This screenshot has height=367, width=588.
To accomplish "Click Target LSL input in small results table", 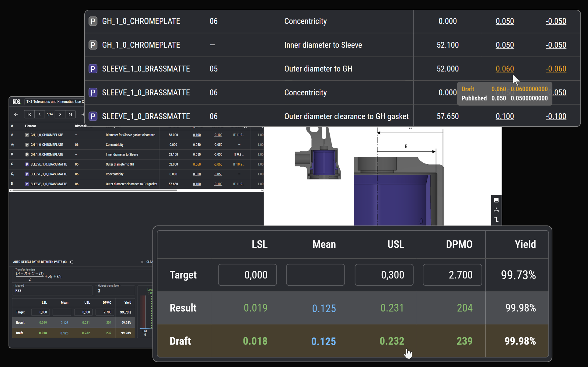I will pyautogui.click(x=40, y=312).
